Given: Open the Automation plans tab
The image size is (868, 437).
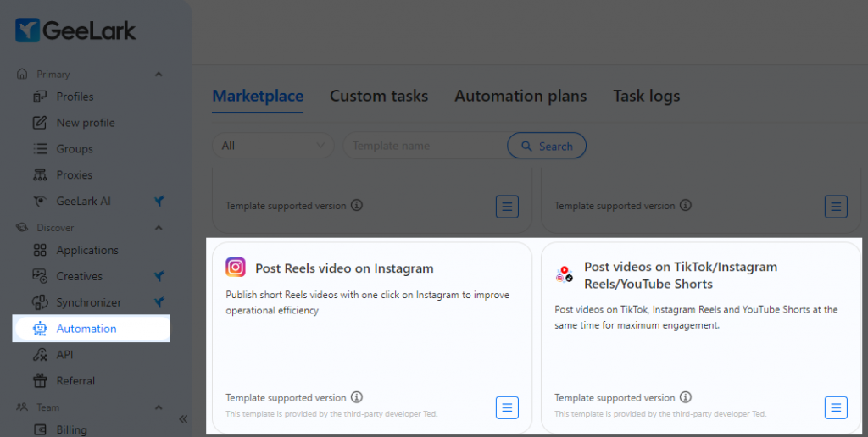Looking at the screenshot, I should click(521, 97).
